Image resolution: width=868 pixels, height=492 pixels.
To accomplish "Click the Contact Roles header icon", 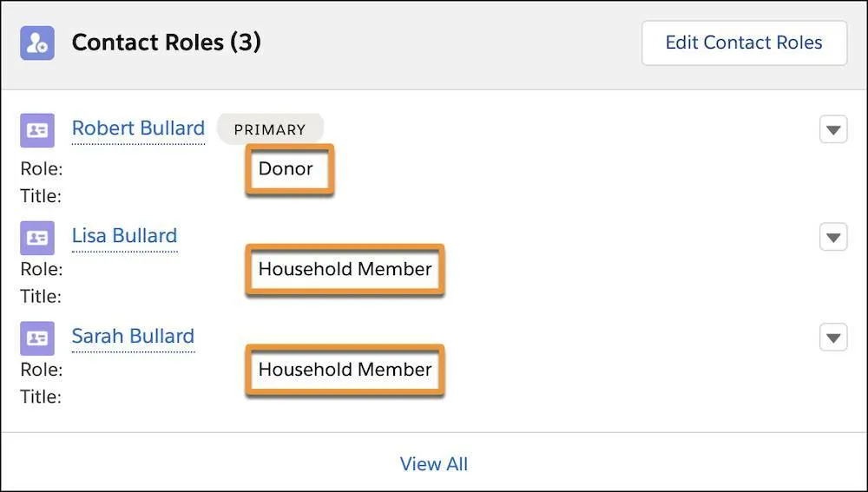I will pos(37,43).
